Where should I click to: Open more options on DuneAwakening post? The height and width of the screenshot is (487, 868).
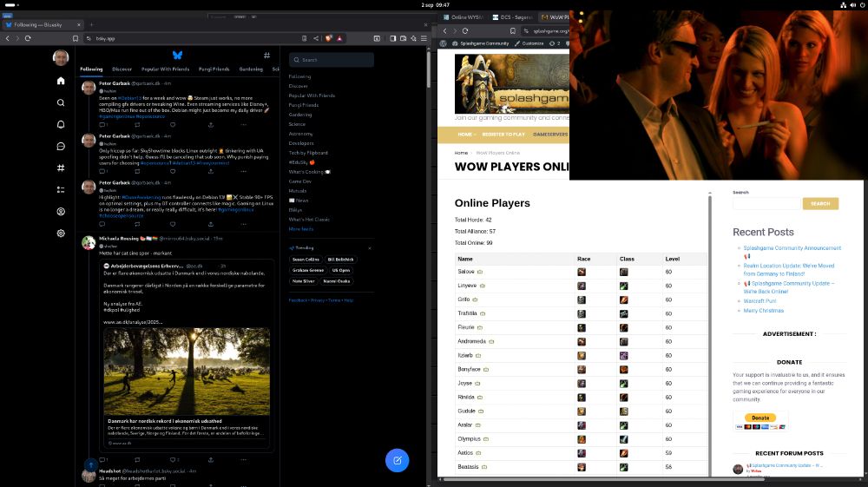(x=244, y=224)
